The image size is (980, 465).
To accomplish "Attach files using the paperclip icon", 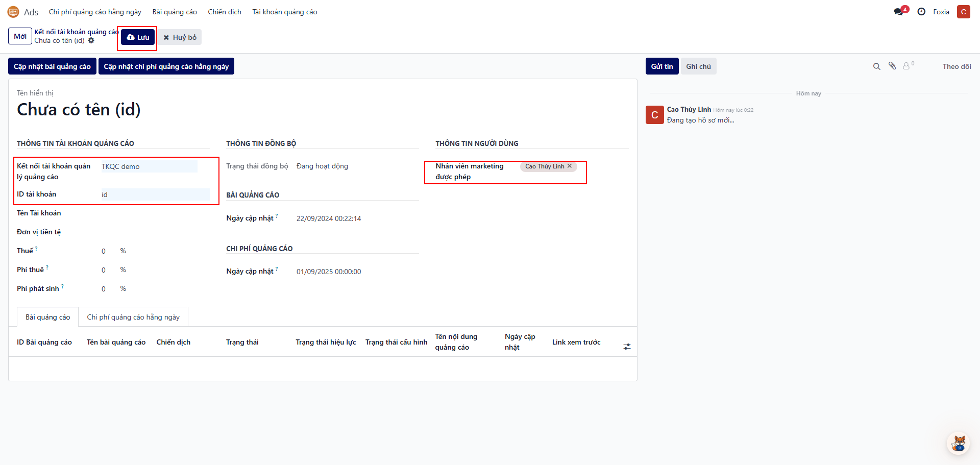I will (x=892, y=66).
